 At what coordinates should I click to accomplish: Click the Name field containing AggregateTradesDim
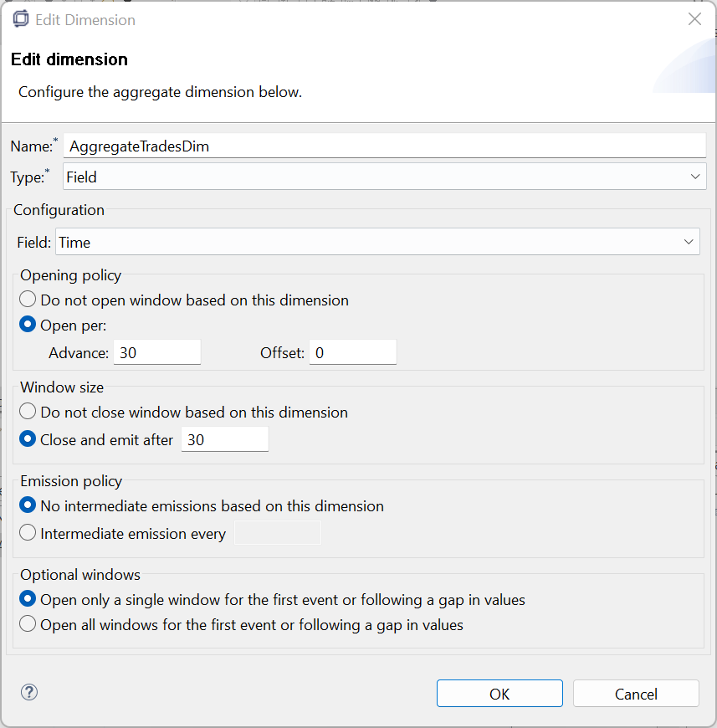click(x=385, y=146)
